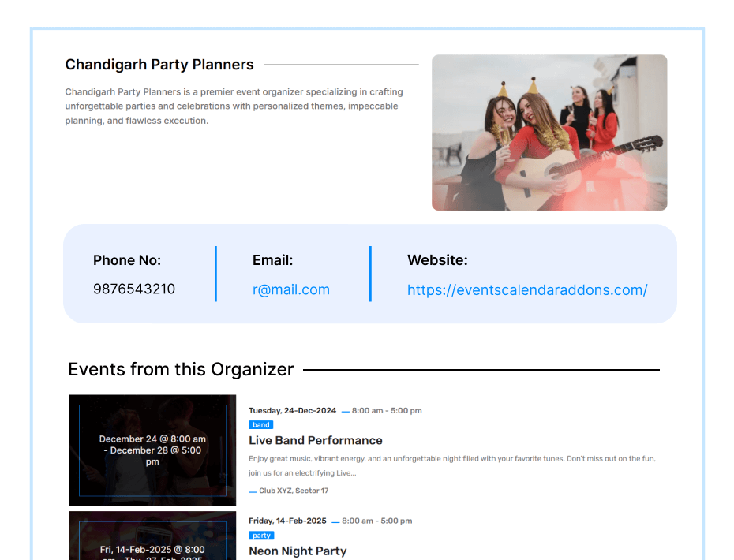734x560 pixels.
Task: Select the blue 'band' category tag
Action: click(x=260, y=425)
